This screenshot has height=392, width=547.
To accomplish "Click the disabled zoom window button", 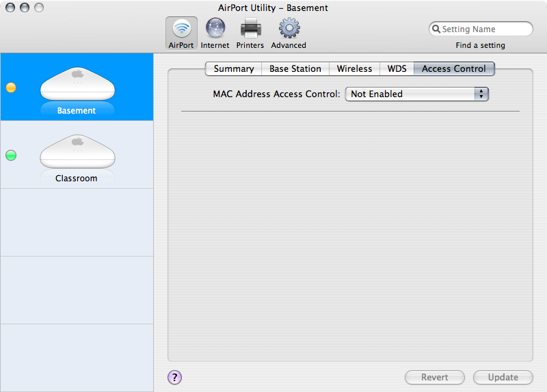I will (39, 8).
